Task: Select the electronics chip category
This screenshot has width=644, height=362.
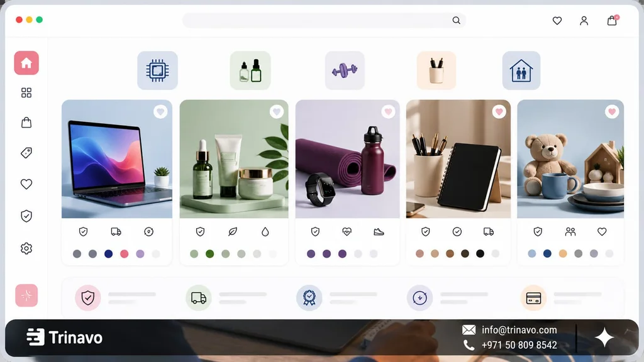Action: 157,70
